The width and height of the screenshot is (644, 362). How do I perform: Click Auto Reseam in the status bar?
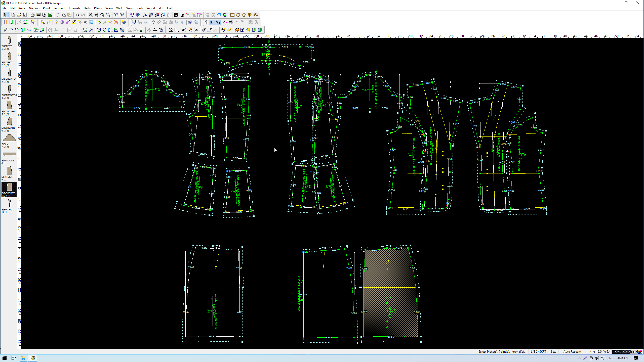point(572,351)
